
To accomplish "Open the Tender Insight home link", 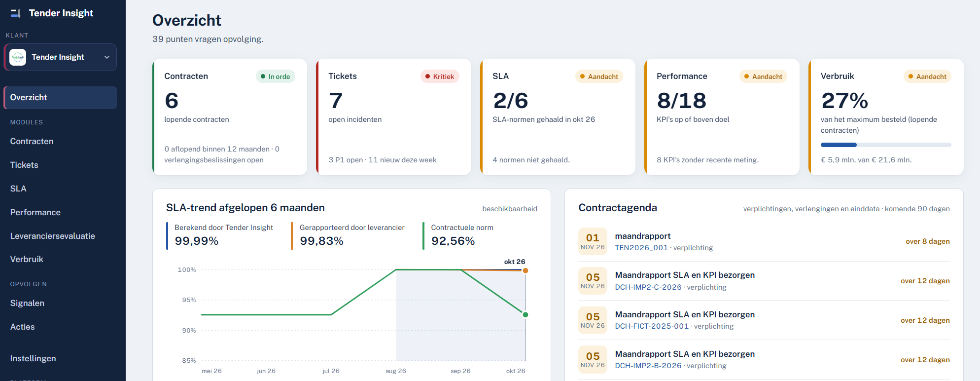I will click(x=61, y=13).
